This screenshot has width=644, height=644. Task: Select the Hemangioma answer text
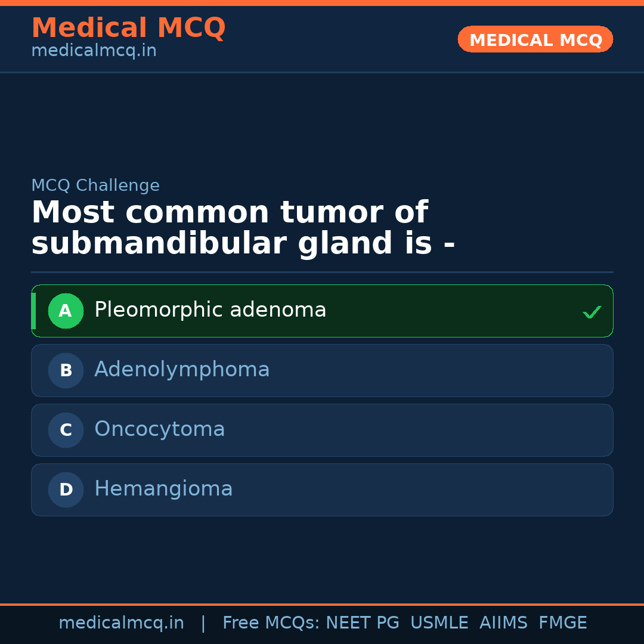coord(163,489)
